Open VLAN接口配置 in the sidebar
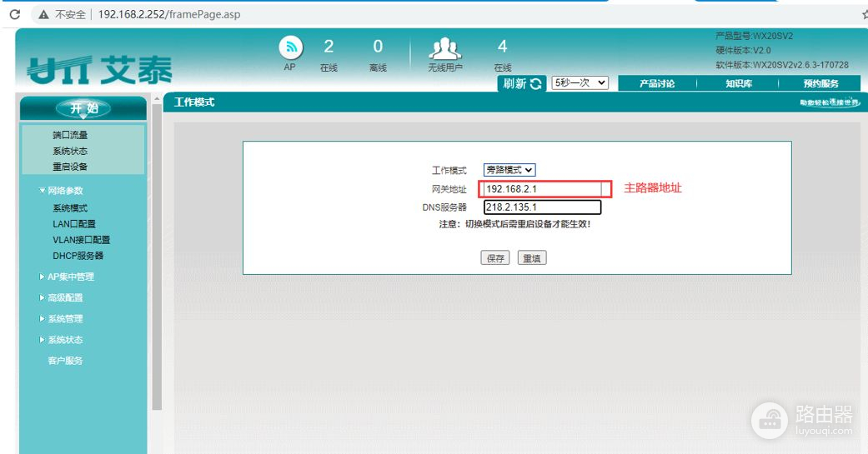868x454 pixels. [82, 240]
